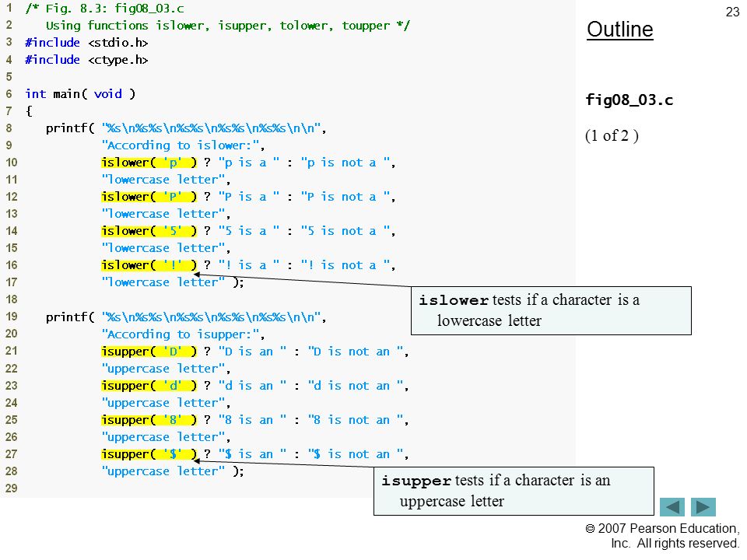Select the fig08_03.c file name label
Viewport: 747px width, 560px height.
[629, 100]
